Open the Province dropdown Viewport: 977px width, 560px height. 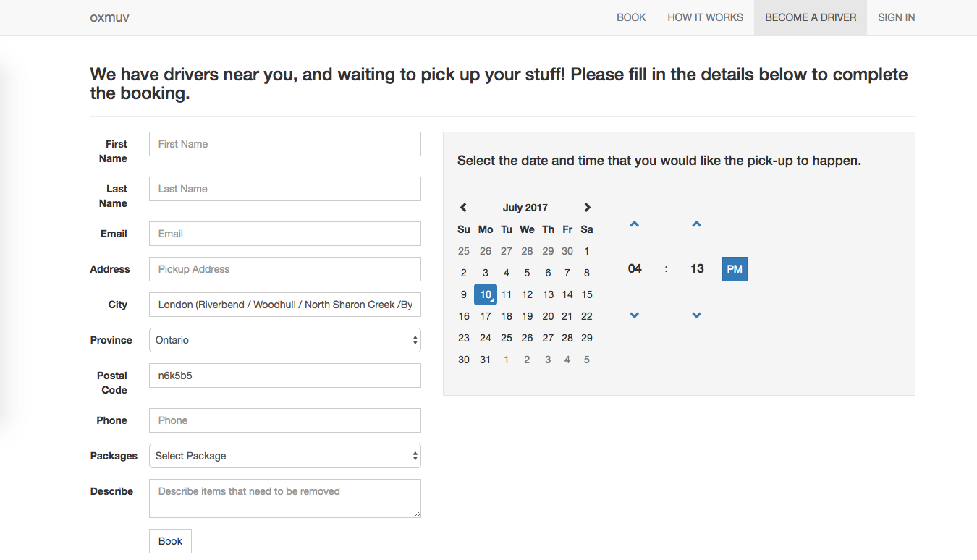[x=284, y=340]
